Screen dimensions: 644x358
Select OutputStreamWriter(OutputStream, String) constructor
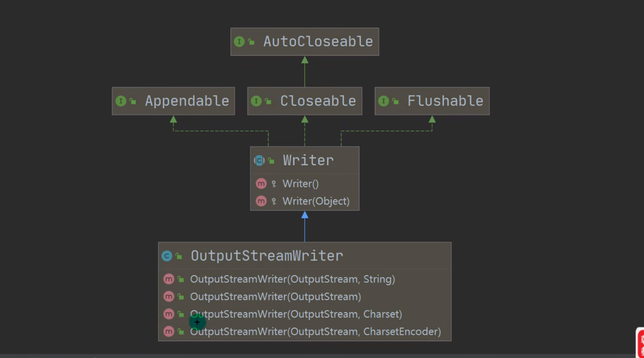(305, 279)
